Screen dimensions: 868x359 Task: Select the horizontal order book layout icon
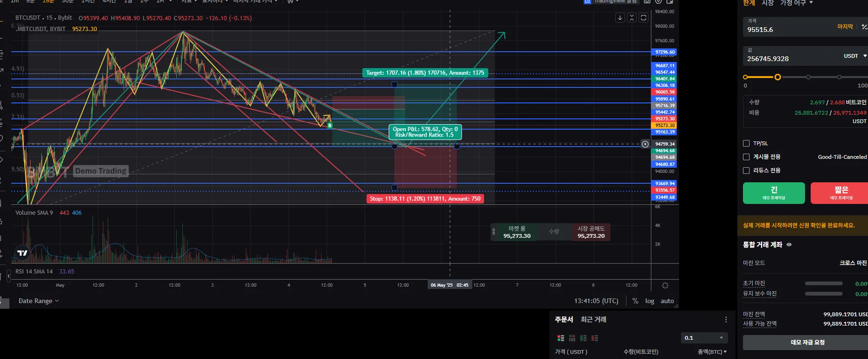572,338
